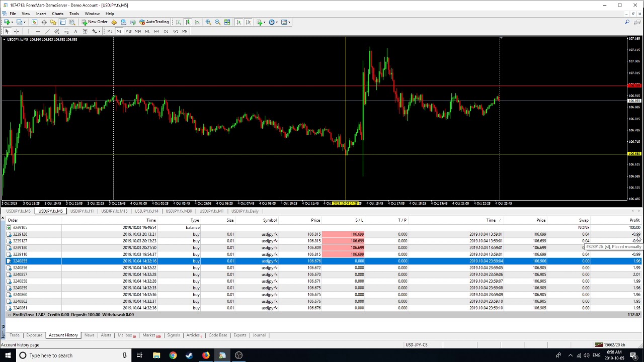
Task: Select the Text tool (A)
Action: 75,31
